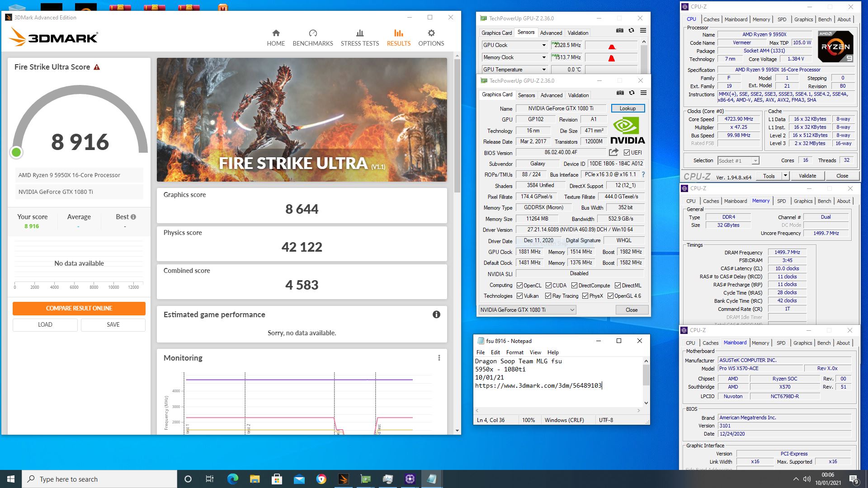
Task: Toggle the DirectML checkbox in GPU-Z
Action: [x=618, y=286]
